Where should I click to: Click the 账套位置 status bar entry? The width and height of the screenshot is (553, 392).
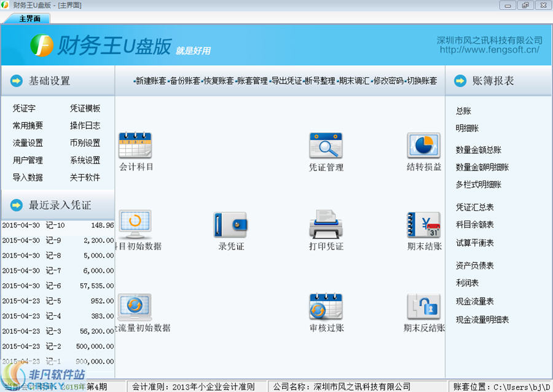pyautogui.click(x=500, y=386)
